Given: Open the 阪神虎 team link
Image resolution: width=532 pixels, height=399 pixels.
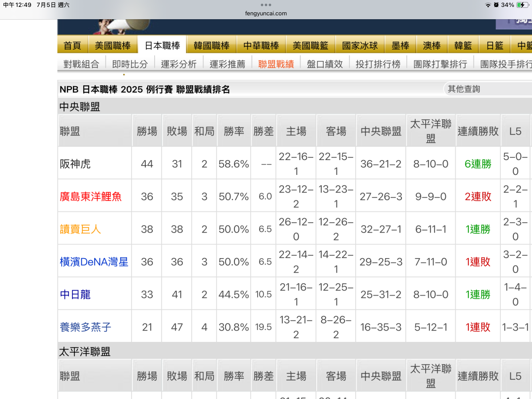Looking at the screenshot, I should click(x=75, y=164).
